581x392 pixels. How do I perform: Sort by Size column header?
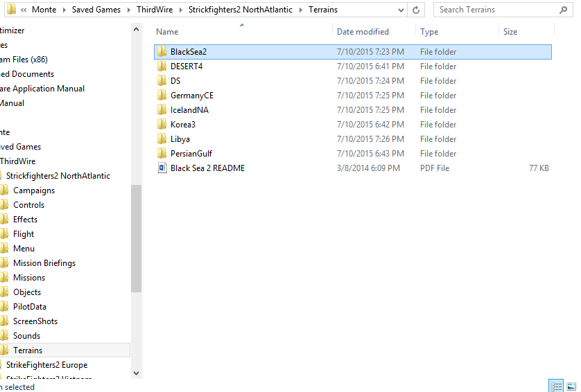(510, 32)
